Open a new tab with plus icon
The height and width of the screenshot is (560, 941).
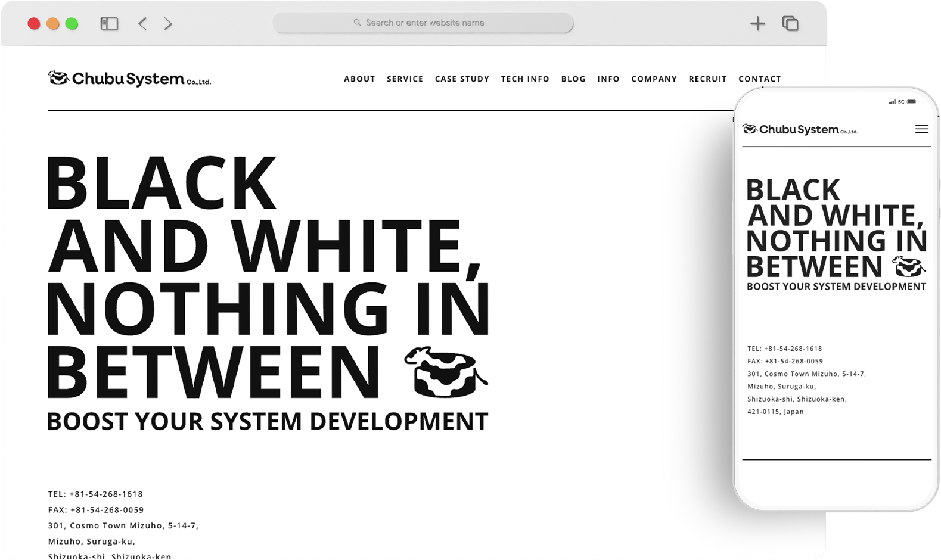pyautogui.click(x=757, y=24)
